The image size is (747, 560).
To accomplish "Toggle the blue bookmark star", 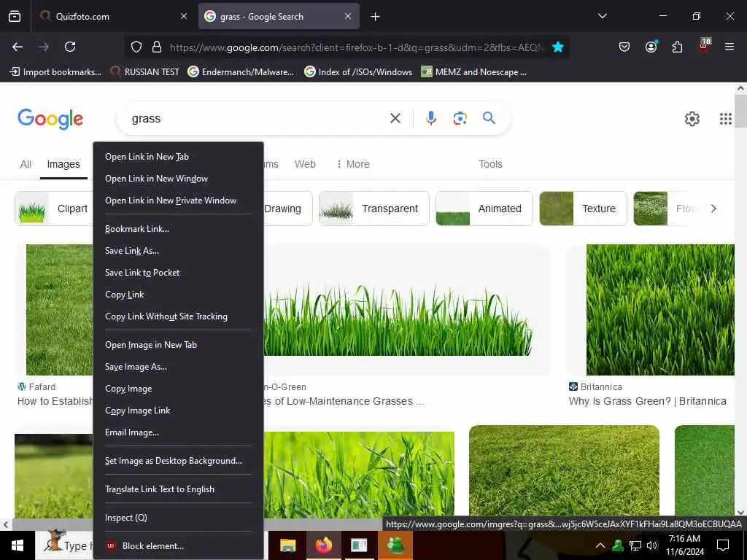I will click(x=558, y=47).
